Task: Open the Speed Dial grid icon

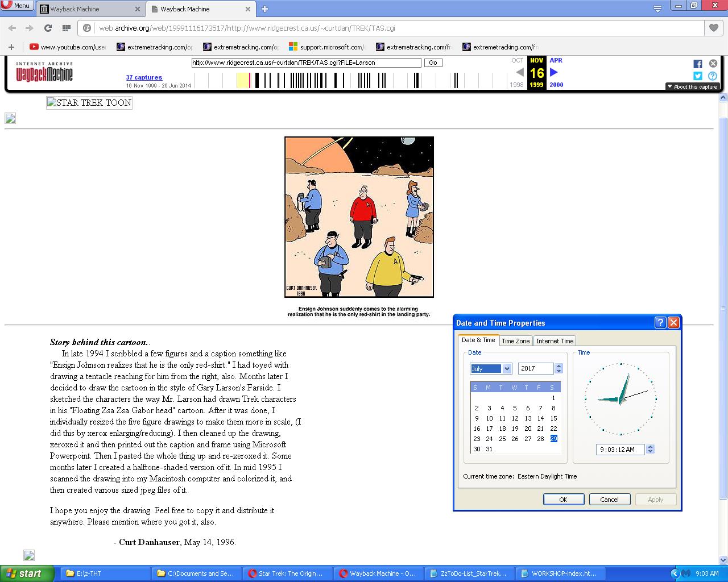Action: click(x=66, y=28)
